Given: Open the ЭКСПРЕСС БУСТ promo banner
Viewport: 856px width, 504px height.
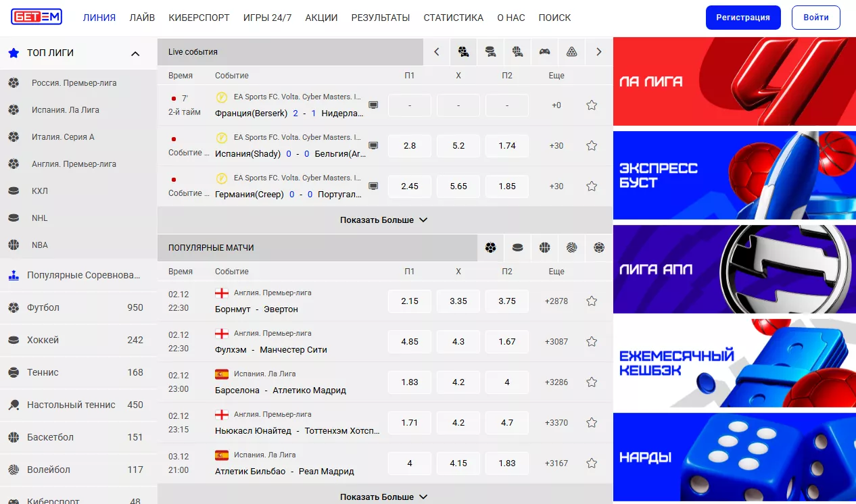Looking at the screenshot, I should coord(734,175).
